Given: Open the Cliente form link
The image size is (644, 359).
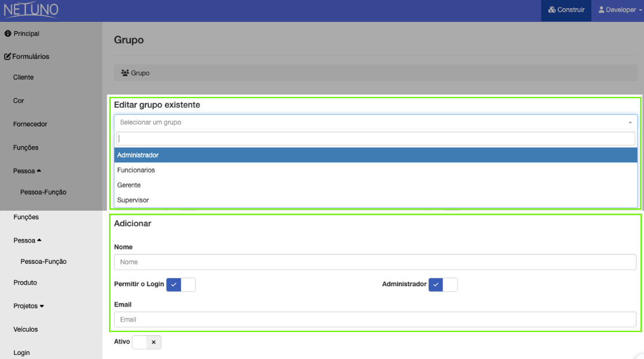Looking at the screenshot, I should 24,77.
